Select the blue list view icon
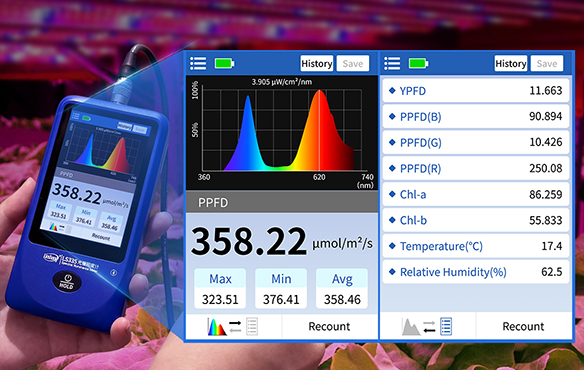Viewport: 584px width, 370px height. pyautogui.click(x=446, y=327)
